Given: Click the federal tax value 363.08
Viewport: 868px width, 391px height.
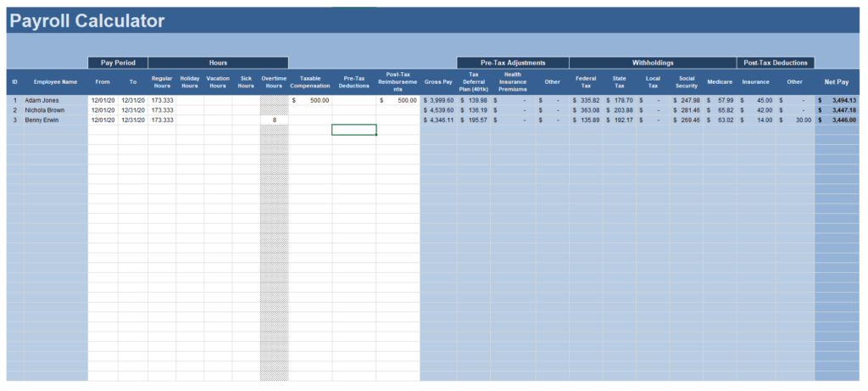Looking at the screenshot, I should click(587, 110).
